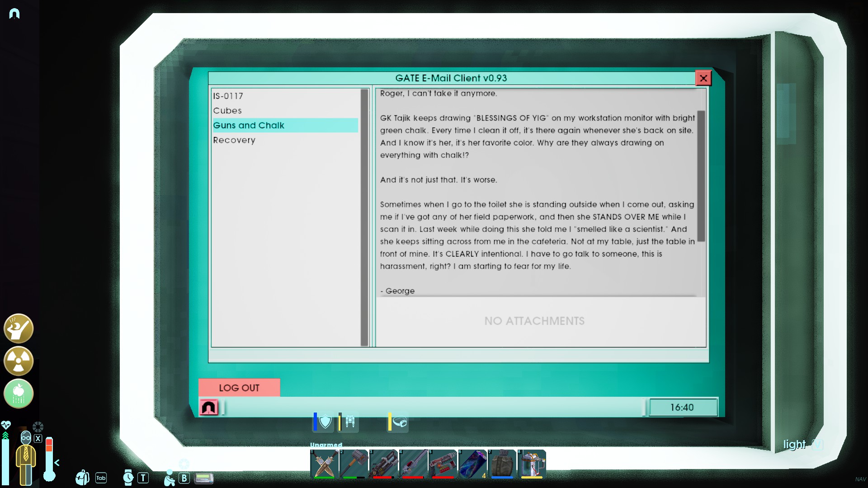Select the Guns and Chalk email
The height and width of the screenshot is (488, 868).
click(285, 125)
